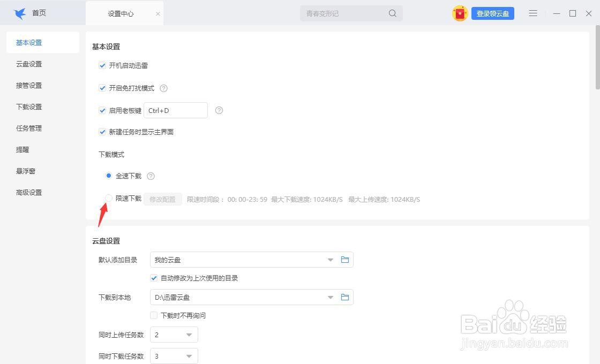Select 全速下载 radio button
The height and width of the screenshot is (364, 600).
coord(109,176)
